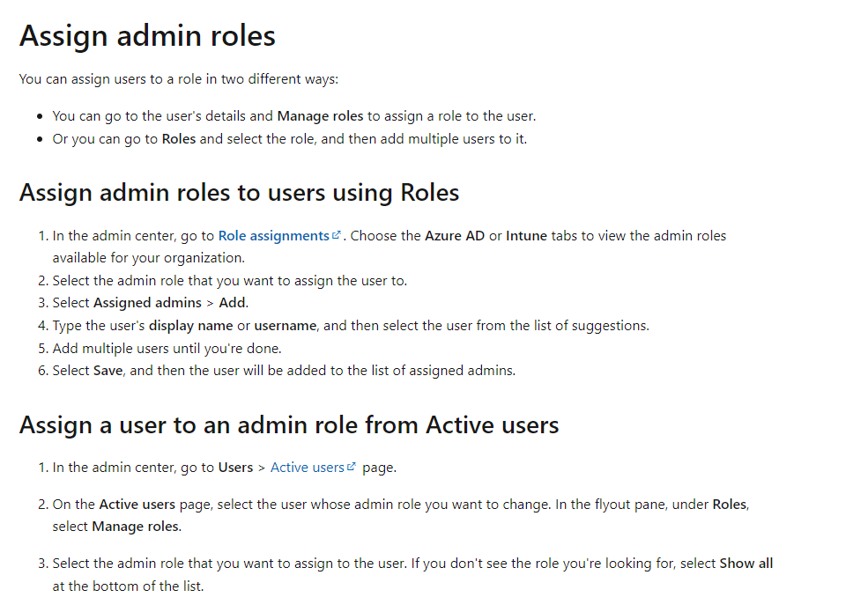This screenshot has height=612, width=868.
Task: Click 'Select the admin role that you want to assign the user to' step
Action: coord(230,281)
